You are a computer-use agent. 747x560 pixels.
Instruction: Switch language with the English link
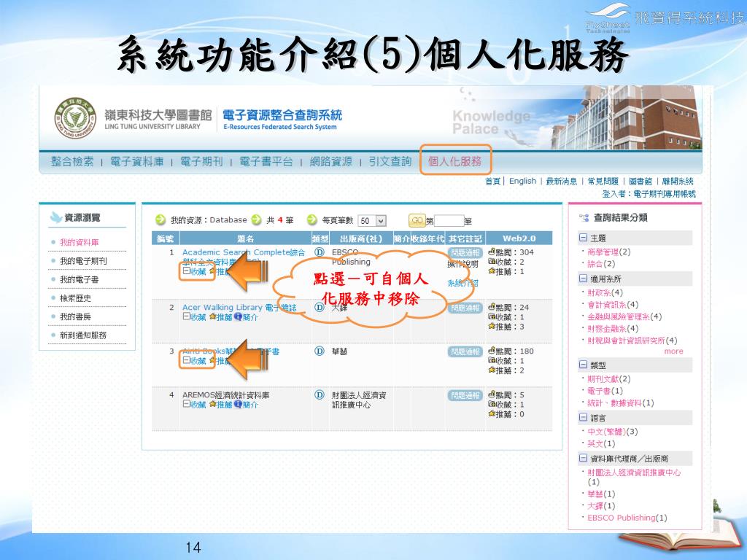coord(522,181)
